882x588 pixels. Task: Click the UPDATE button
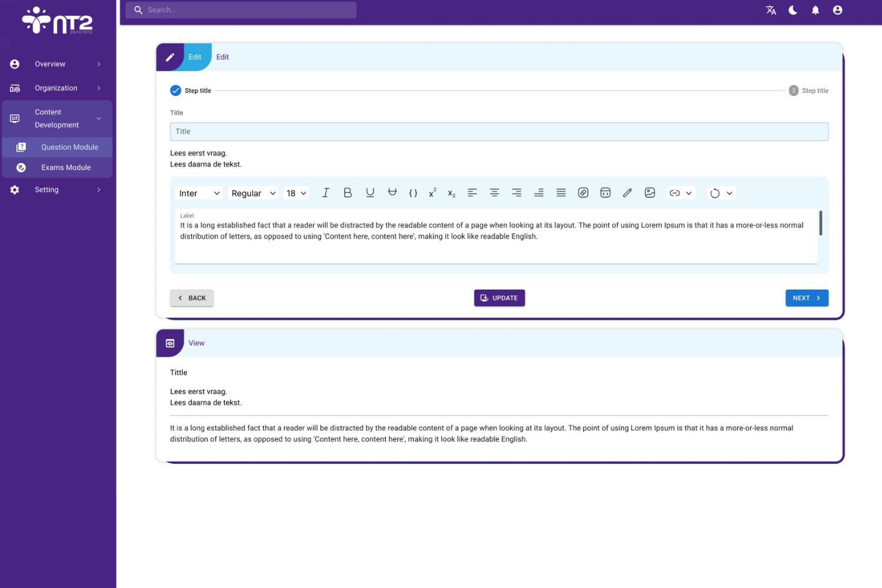(499, 298)
